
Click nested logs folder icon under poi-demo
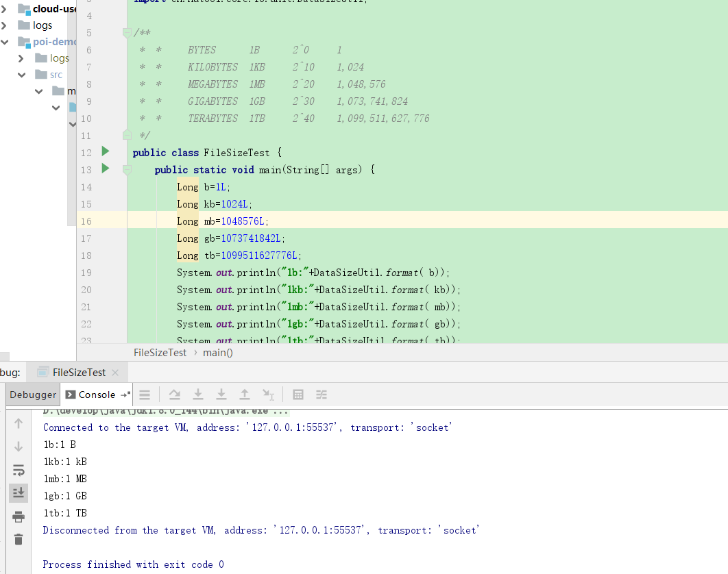(x=41, y=58)
